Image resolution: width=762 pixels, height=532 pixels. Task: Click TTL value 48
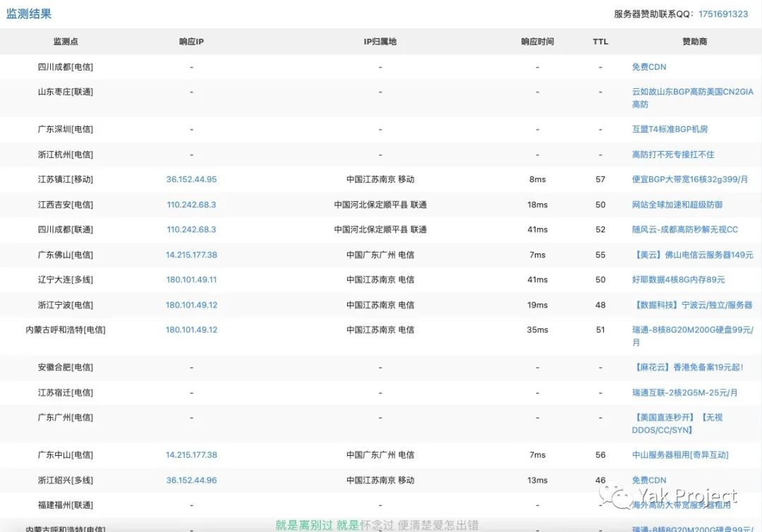coord(600,305)
